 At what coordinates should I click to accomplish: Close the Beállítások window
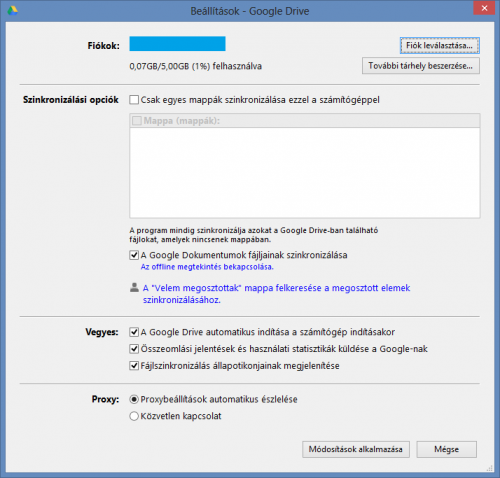(x=484, y=8)
